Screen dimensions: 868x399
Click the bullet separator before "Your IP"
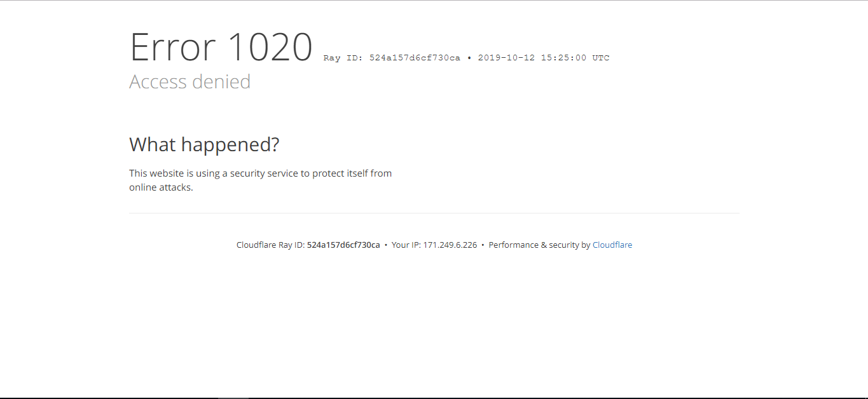point(386,245)
